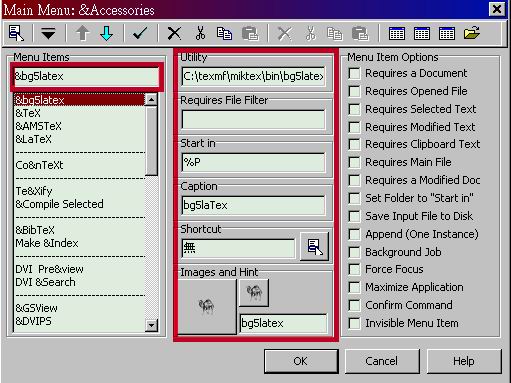Image resolution: width=511 pixels, height=383 pixels.
Task: Select &TeX in the menu items list
Action: 79,113
